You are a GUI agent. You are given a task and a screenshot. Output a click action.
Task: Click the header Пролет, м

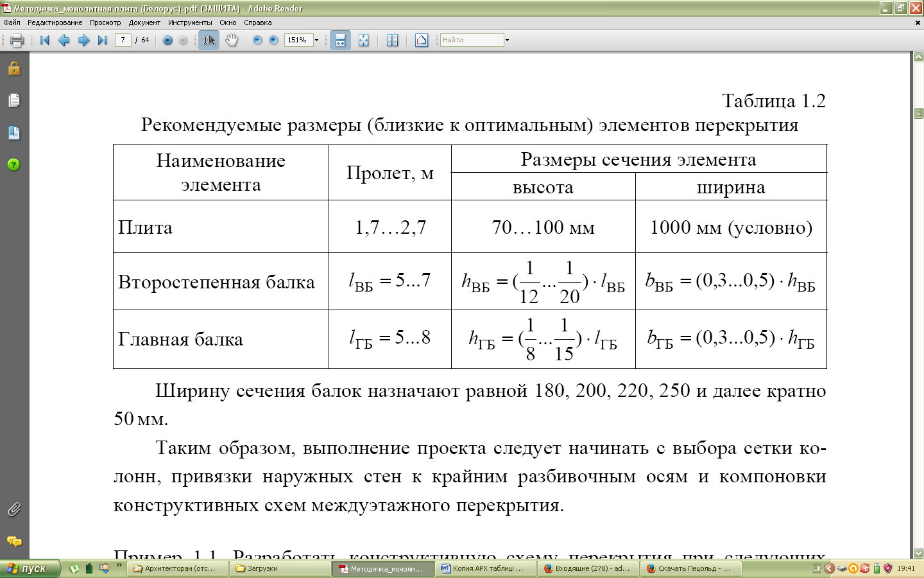[390, 173]
